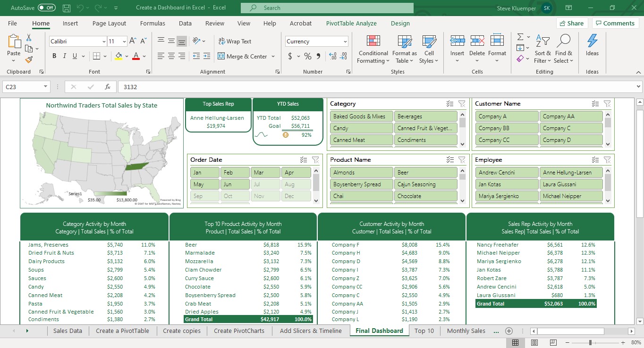
Task: Click Increase Decimal icon
Action: click(x=333, y=56)
